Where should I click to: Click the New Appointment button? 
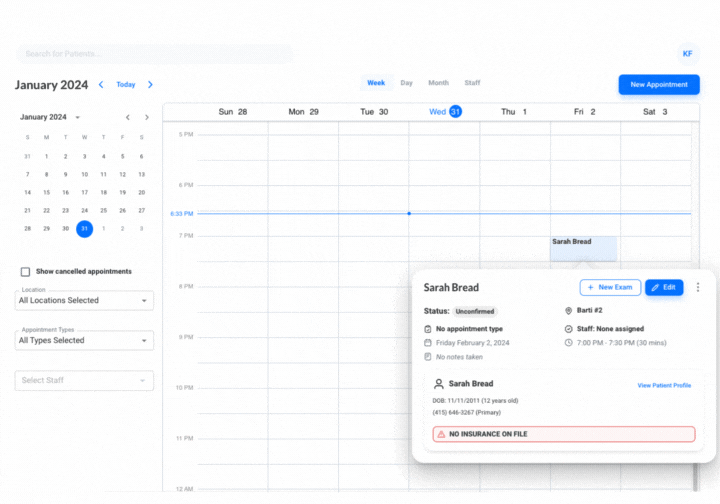[659, 85]
